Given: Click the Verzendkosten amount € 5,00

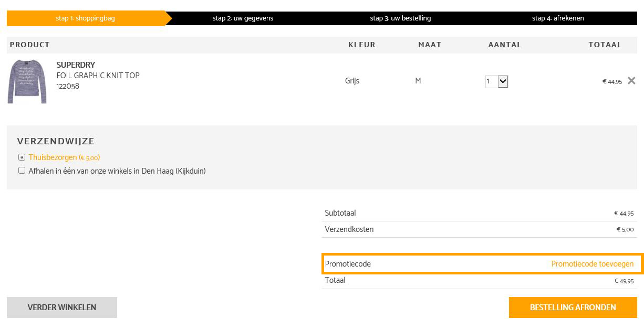Looking at the screenshot, I should [x=625, y=230].
